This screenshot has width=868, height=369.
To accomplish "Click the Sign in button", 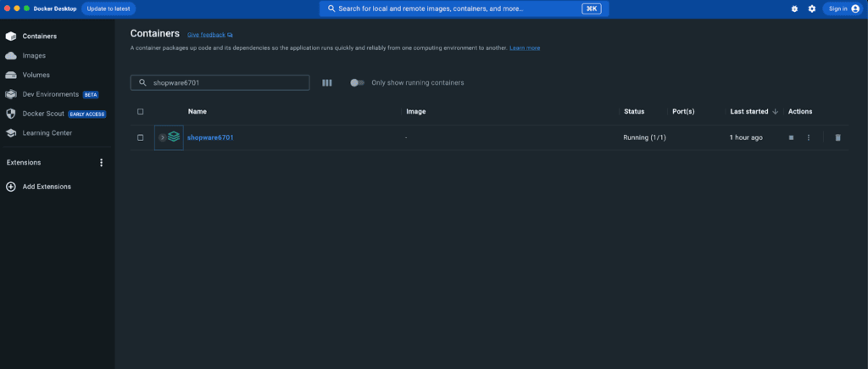I will tap(843, 8).
